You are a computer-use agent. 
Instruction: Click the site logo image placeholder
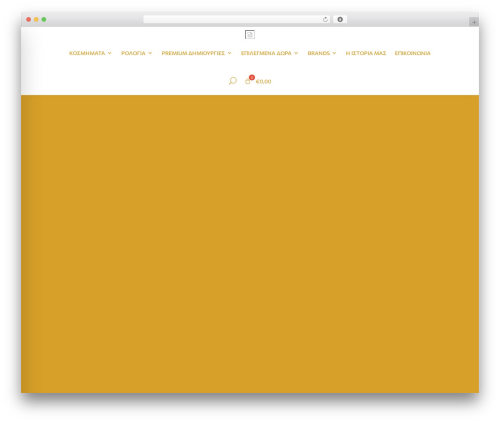click(x=250, y=34)
